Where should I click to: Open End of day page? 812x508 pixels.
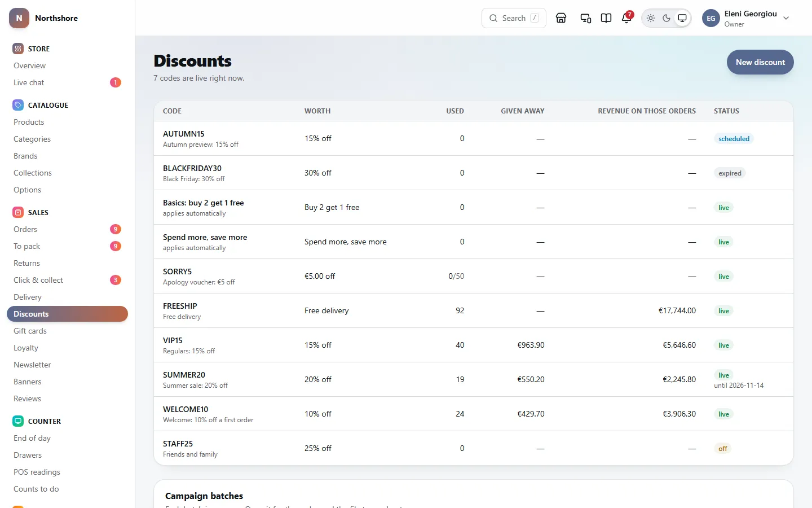tap(67, 438)
